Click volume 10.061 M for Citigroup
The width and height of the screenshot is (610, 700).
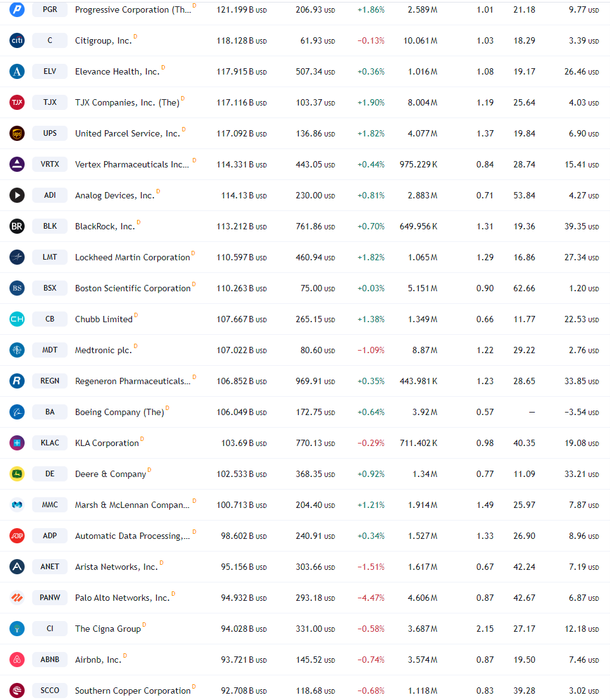coord(421,40)
